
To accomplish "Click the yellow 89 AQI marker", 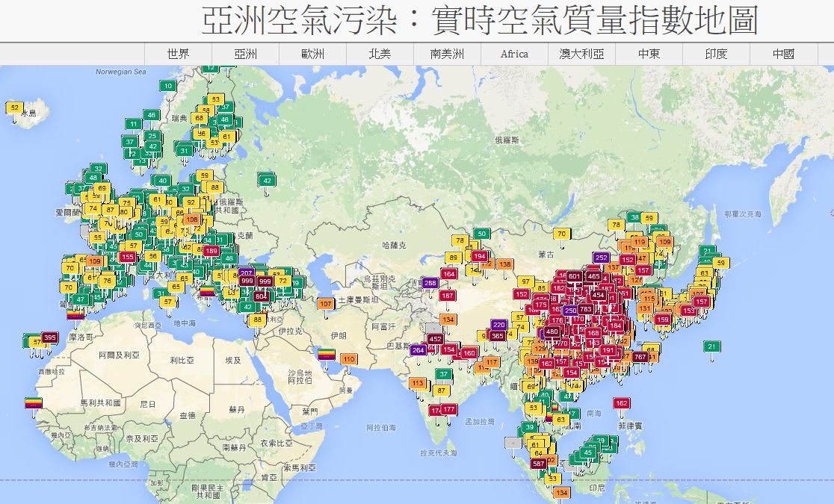I will [453, 258].
